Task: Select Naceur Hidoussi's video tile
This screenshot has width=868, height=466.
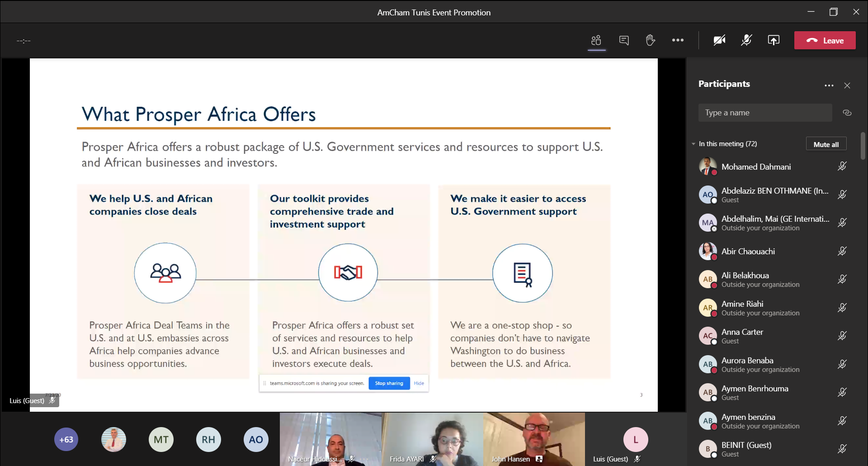Action: click(330, 439)
